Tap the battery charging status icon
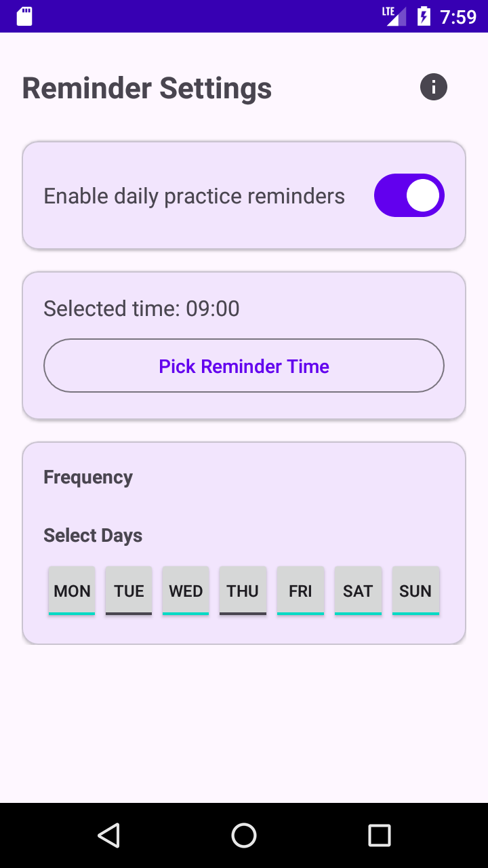Viewport: 488px width, 868px height. tap(424, 16)
